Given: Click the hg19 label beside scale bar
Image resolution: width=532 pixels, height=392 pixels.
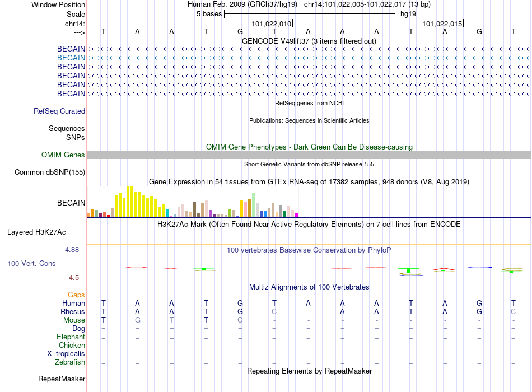Looking at the screenshot, I should point(408,14).
